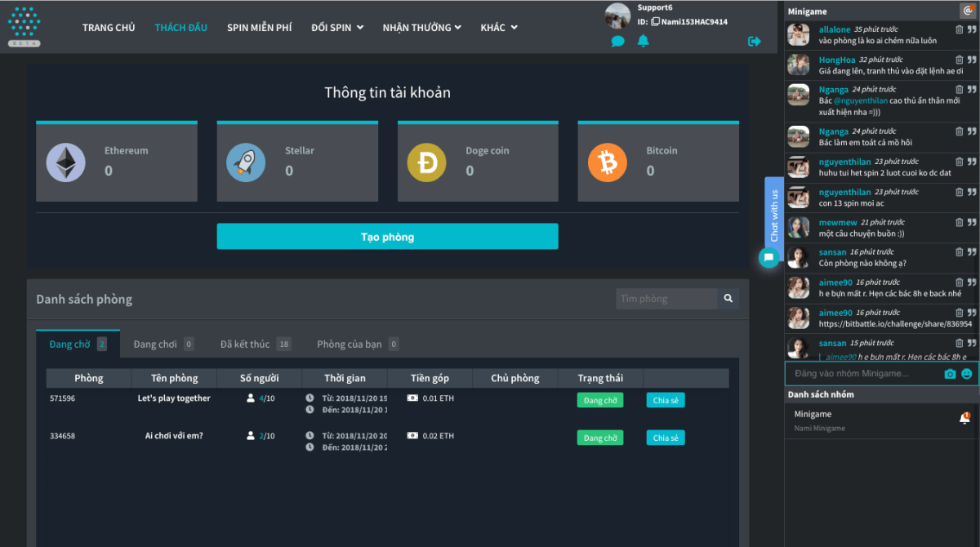
Task: Switch to the Đang chơi tab
Action: tap(163, 344)
